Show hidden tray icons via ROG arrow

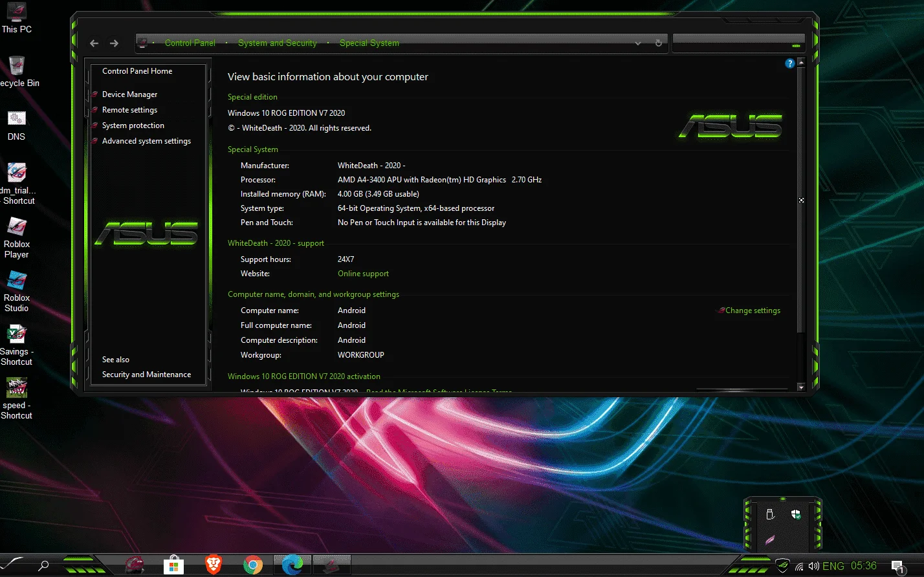pyautogui.click(x=783, y=566)
